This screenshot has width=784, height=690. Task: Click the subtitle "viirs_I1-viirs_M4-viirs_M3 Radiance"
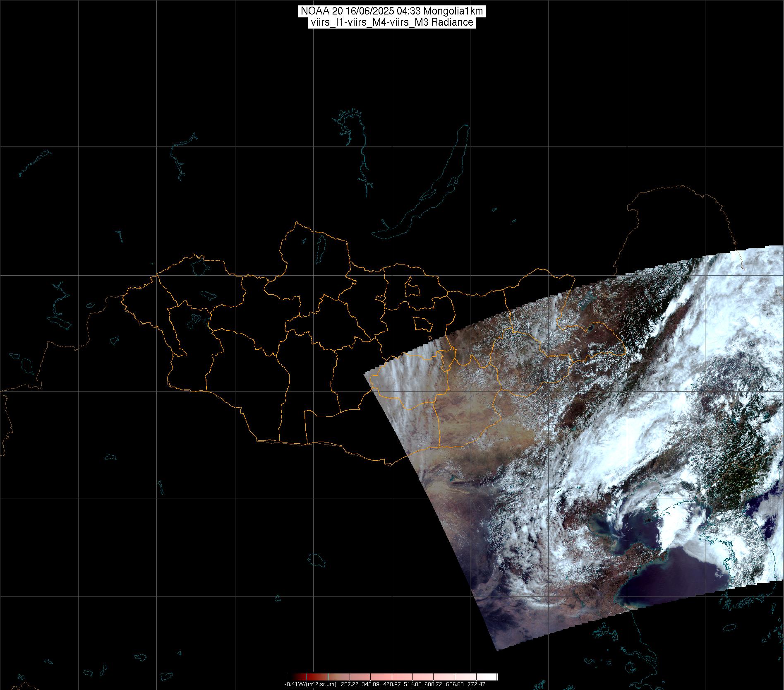click(392, 22)
